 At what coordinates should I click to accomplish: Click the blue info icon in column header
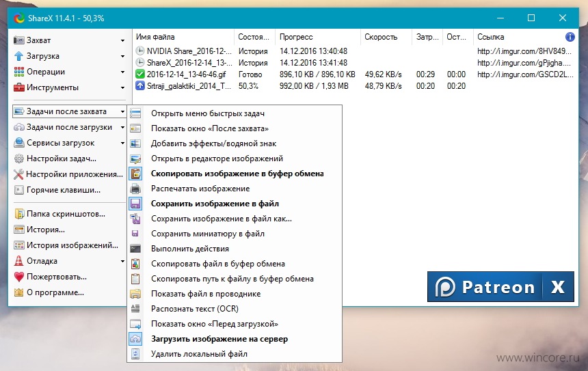[570, 37]
